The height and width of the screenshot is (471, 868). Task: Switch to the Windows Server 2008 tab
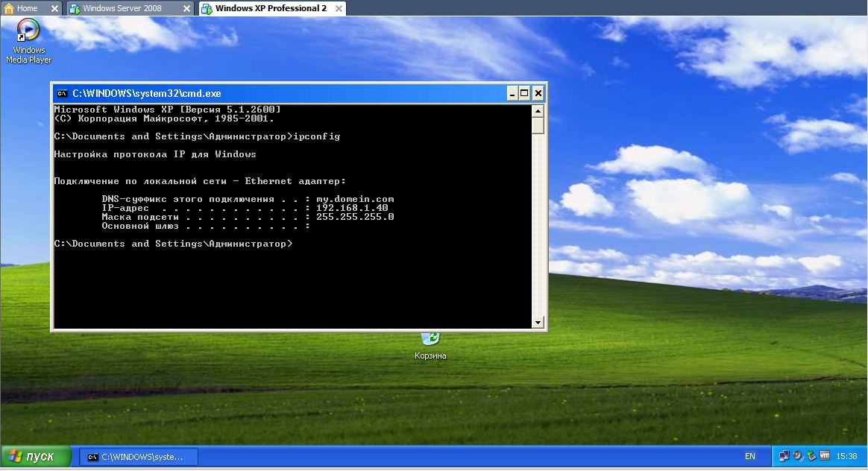coord(122,8)
